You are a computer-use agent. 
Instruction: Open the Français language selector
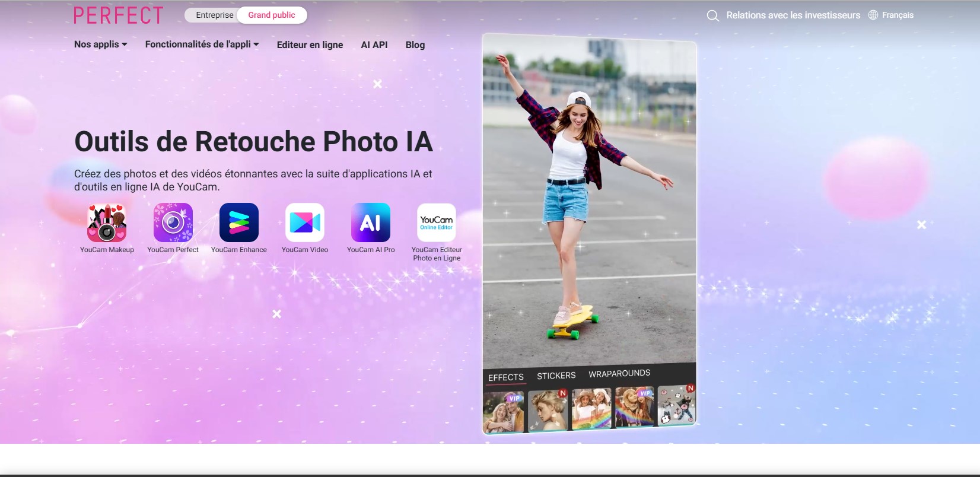[x=890, y=15]
